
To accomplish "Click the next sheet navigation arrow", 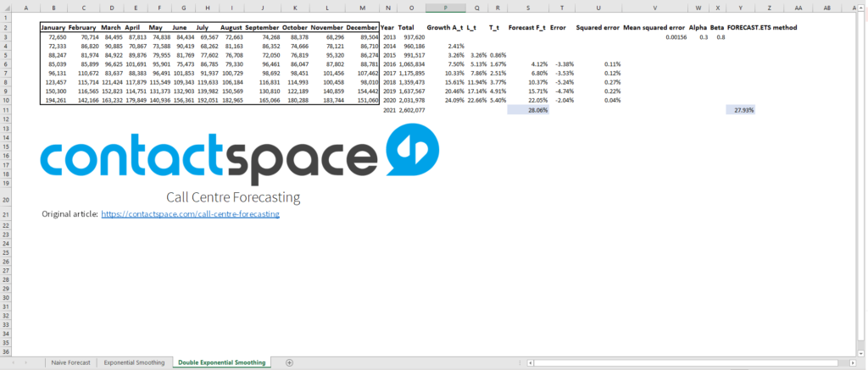I will [x=26, y=362].
